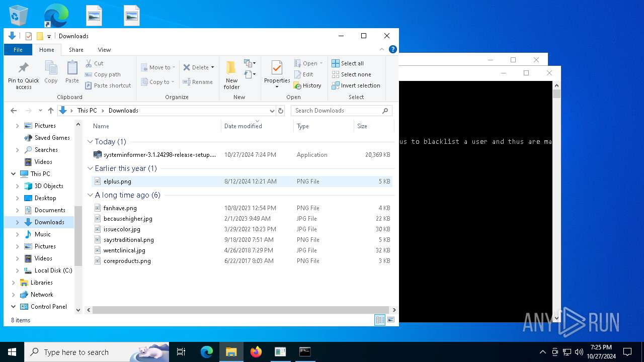644x362 pixels.
Task: Click Paste shortcut in the ribbon
Action: click(x=108, y=85)
